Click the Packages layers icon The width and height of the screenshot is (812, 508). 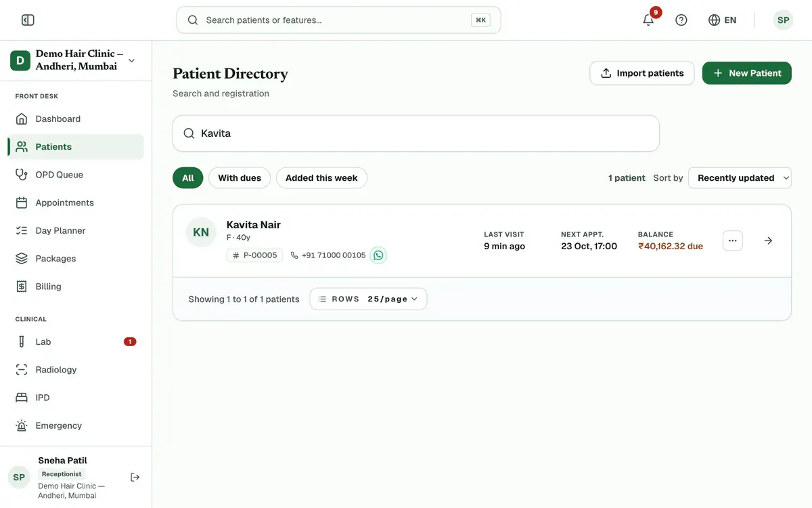point(22,259)
